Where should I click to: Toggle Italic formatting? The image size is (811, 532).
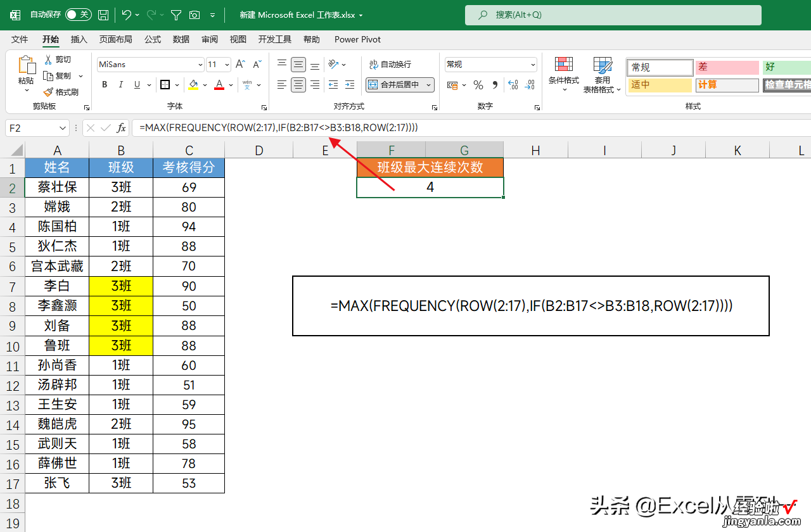(121, 85)
